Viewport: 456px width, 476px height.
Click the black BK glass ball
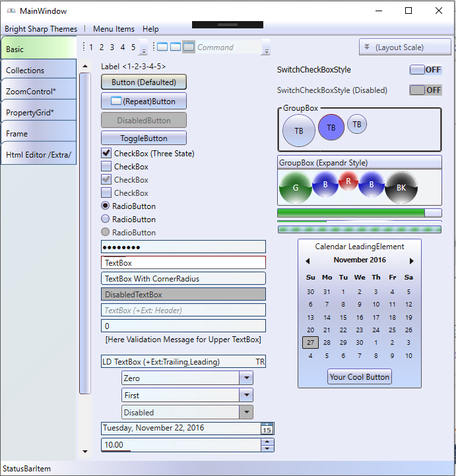(401, 187)
